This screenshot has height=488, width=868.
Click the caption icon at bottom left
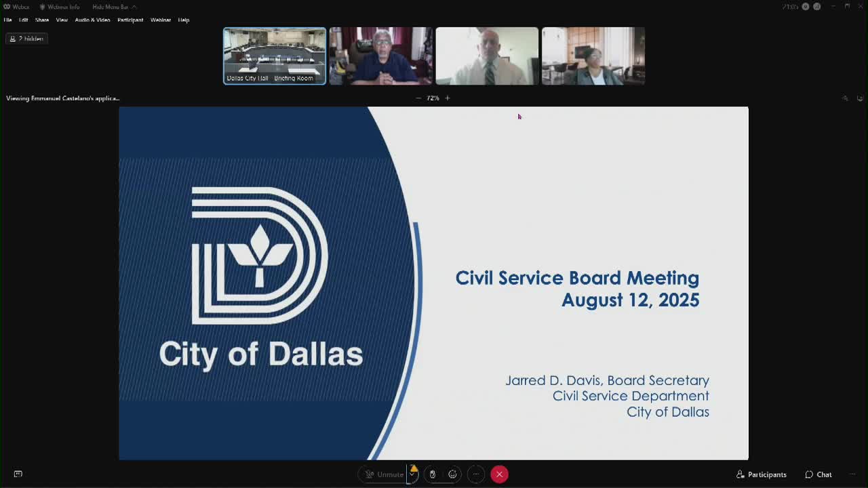pos(18,474)
